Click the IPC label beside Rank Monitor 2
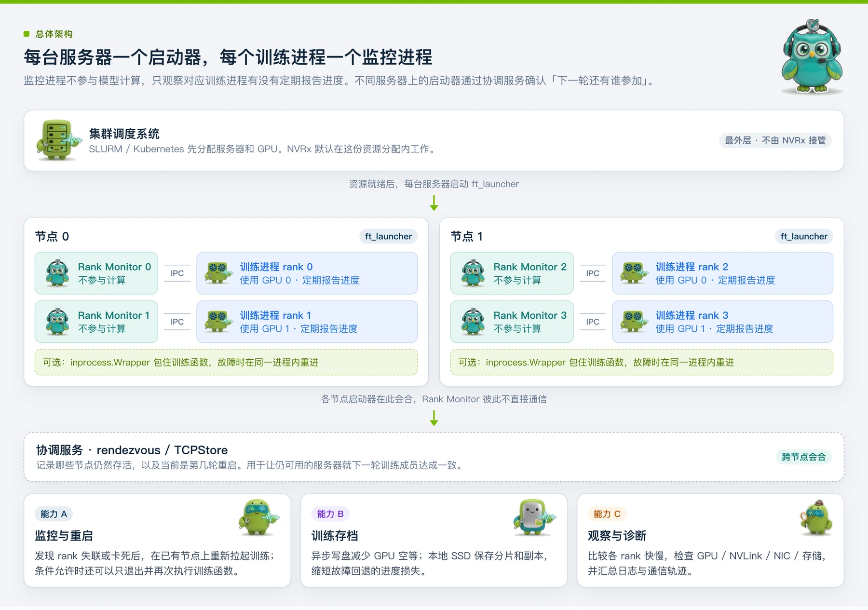The height and width of the screenshot is (610, 868). click(x=593, y=273)
